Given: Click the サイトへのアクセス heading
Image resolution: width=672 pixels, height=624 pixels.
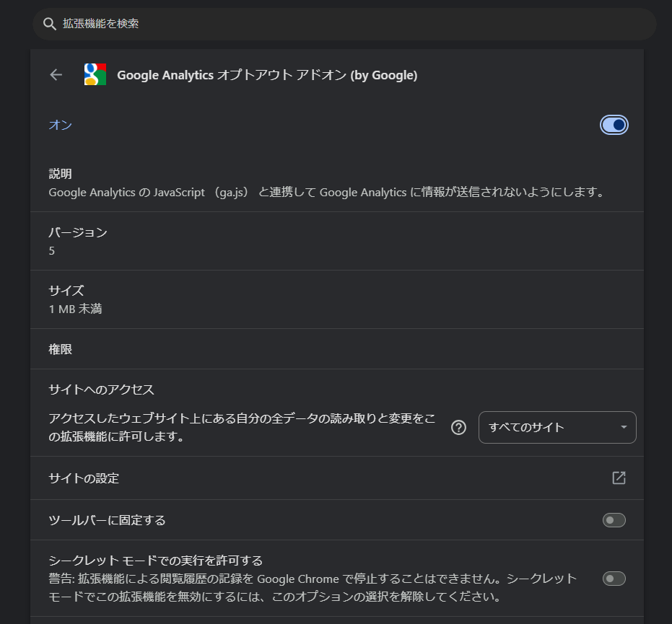Looking at the screenshot, I should click(x=102, y=390).
